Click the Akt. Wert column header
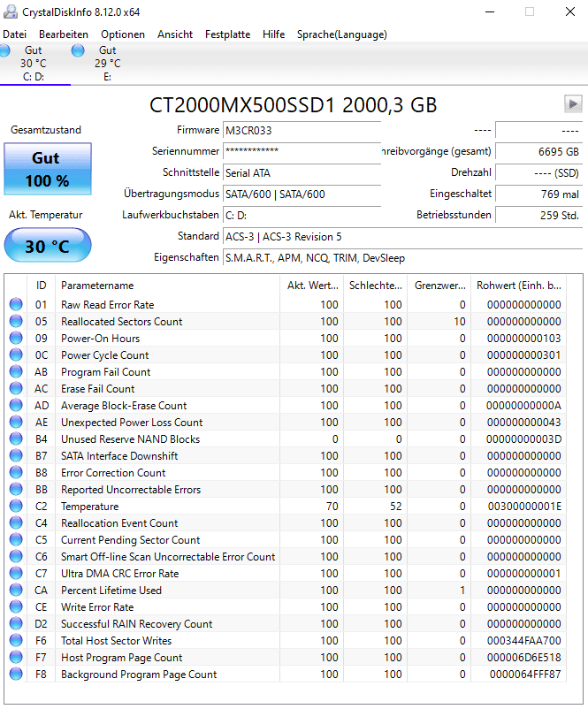This screenshot has width=588, height=709. [311, 286]
